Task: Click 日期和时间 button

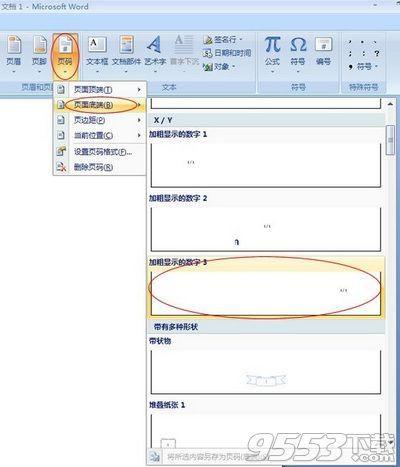Action: [227, 53]
